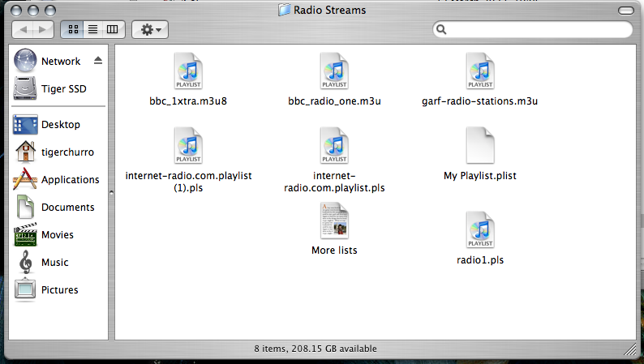Select the bbc_1xtra.m3u8 playlist icon

[188, 71]
